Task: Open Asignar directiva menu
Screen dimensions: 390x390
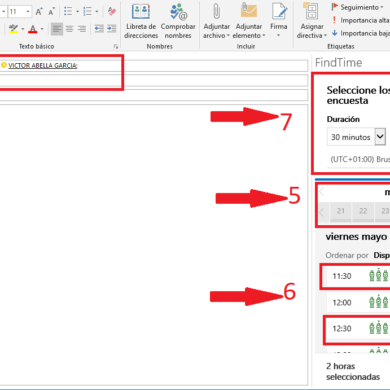Action: (312, 21)
